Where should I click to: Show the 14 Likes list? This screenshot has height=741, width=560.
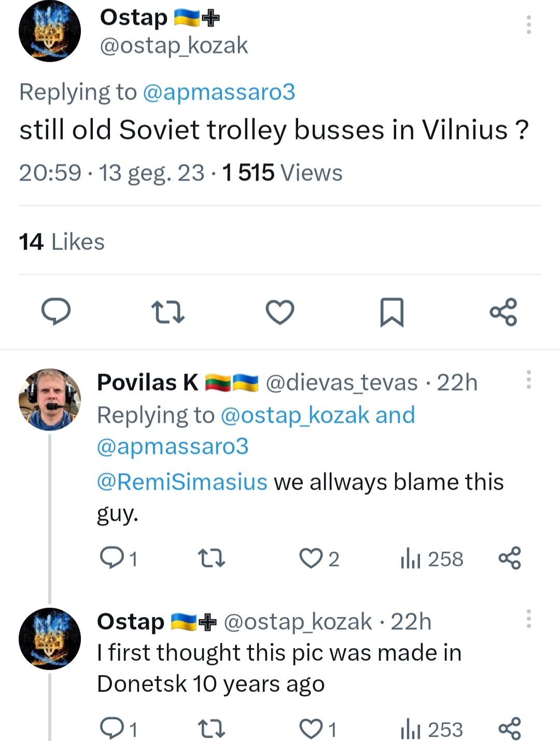click(x=62, y=242)
